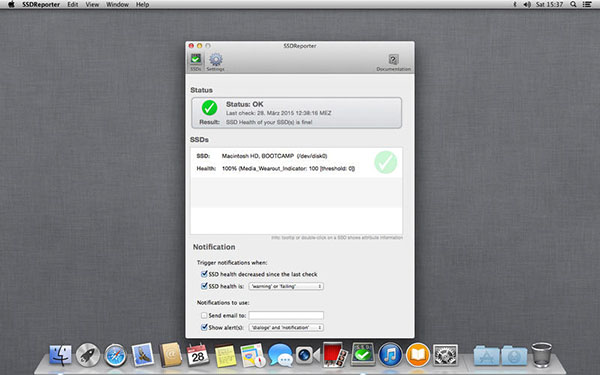Open Messages from the Dock
The width and height of the screenshot is (600, 375).
coord(280,355)
